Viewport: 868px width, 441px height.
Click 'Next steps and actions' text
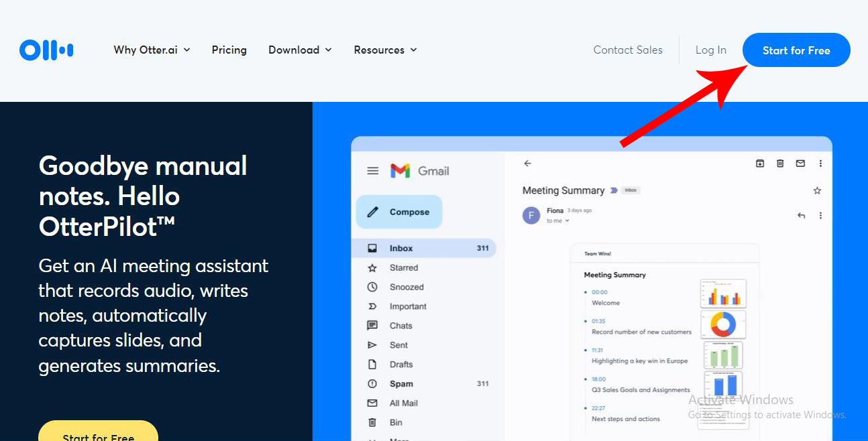tap(626, 419)
